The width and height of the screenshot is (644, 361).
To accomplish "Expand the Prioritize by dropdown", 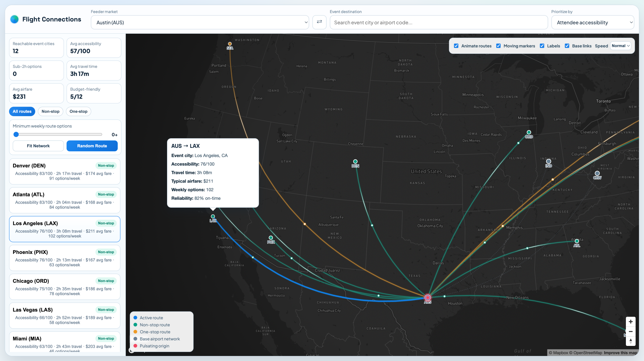I will (592, 22).
